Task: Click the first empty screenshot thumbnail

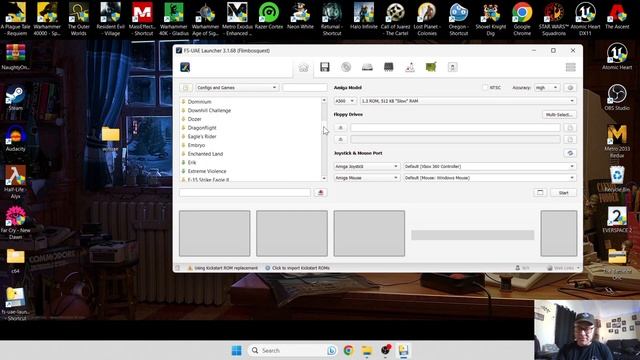Action: tap(215, 233)
